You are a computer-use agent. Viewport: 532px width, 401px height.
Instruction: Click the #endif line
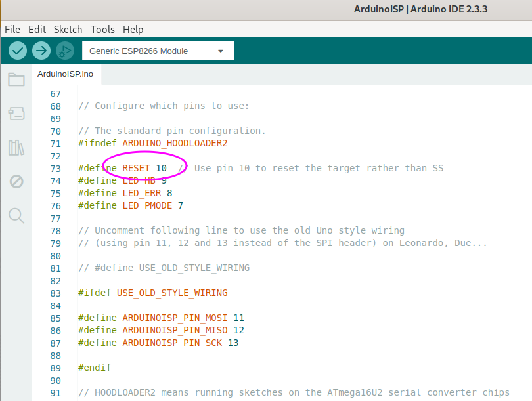[95, 368]
